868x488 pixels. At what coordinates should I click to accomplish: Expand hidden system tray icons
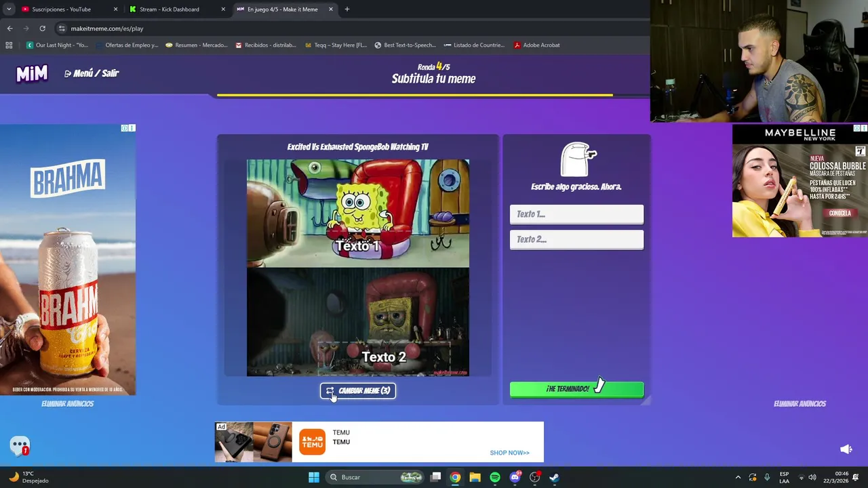(x=738, y=477)
